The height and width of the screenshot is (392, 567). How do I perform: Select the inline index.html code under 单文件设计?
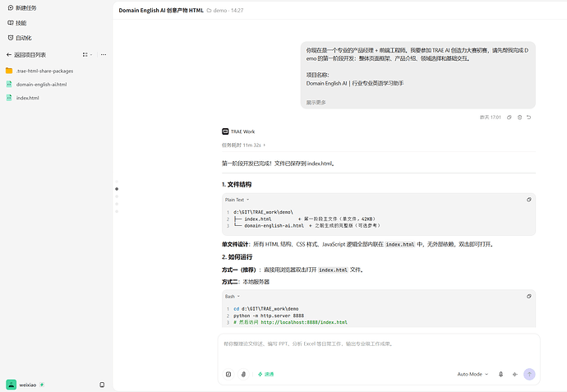[400, 244]
